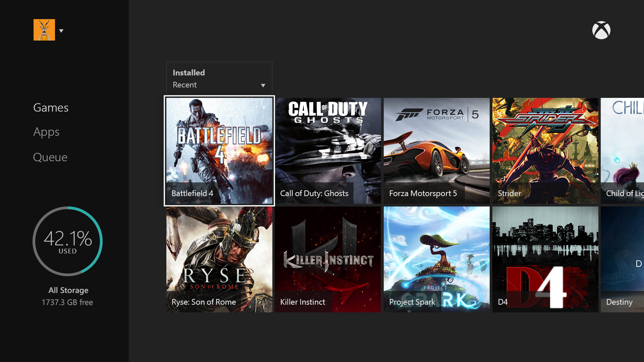Image resolution: width=644 pixels, height=362 pixels.
Task: Click the All Storage label
Action: point(68,290)
